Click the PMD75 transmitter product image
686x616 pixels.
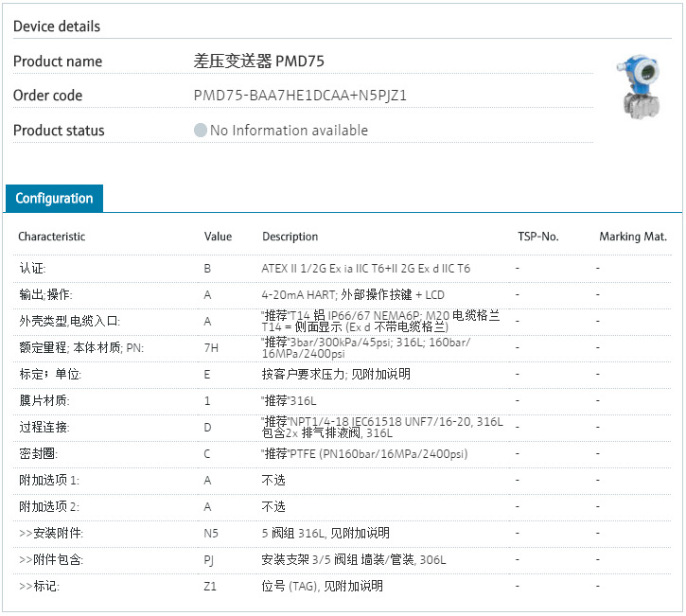640,86
